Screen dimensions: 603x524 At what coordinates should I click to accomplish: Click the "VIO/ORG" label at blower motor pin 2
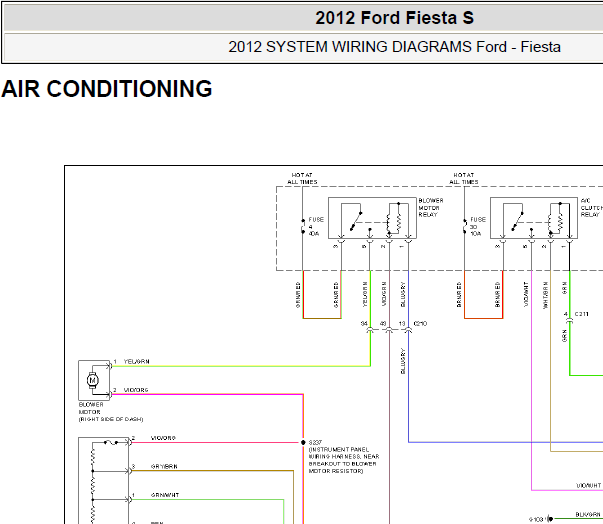click(x=136, y=390)
